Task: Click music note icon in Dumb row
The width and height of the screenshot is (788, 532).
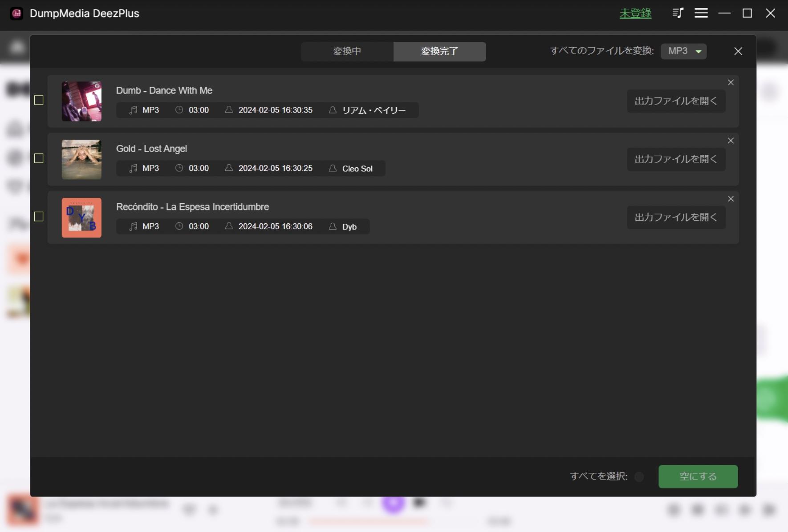Action: click(133, 110)
